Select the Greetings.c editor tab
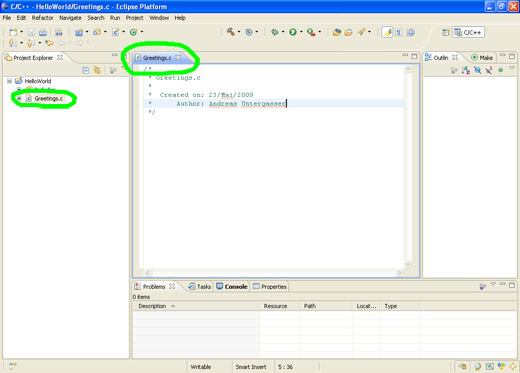 tap(157, 58)
